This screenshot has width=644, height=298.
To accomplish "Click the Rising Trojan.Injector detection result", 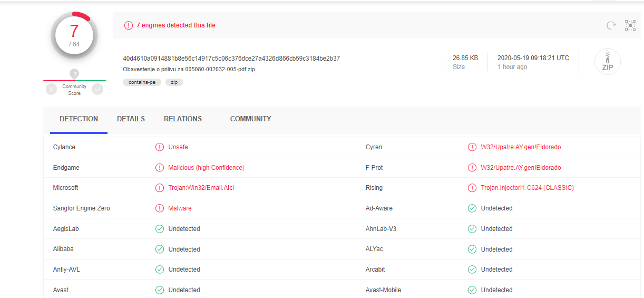I will pos(527,188).
